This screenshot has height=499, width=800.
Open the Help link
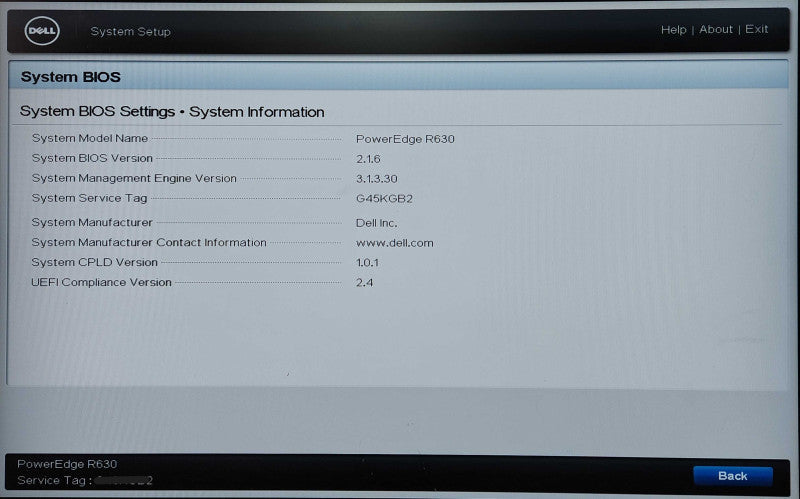(673, 30)
